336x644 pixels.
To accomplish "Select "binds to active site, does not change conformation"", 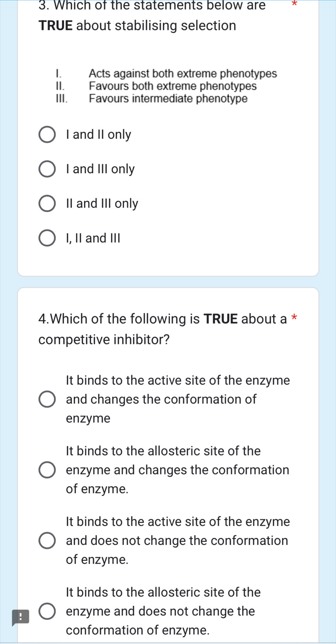I will (x=48, y=541).
